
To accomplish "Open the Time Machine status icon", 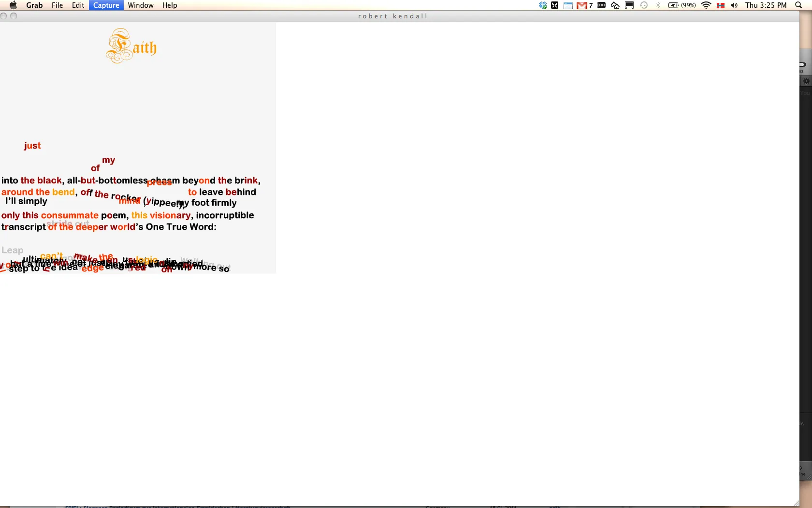I will coord(644,5).
